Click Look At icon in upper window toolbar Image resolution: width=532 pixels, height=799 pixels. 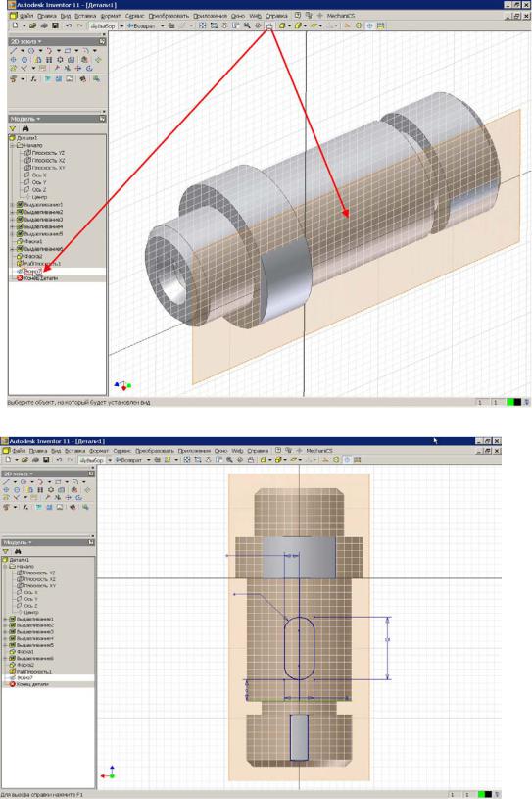[269, 25]
